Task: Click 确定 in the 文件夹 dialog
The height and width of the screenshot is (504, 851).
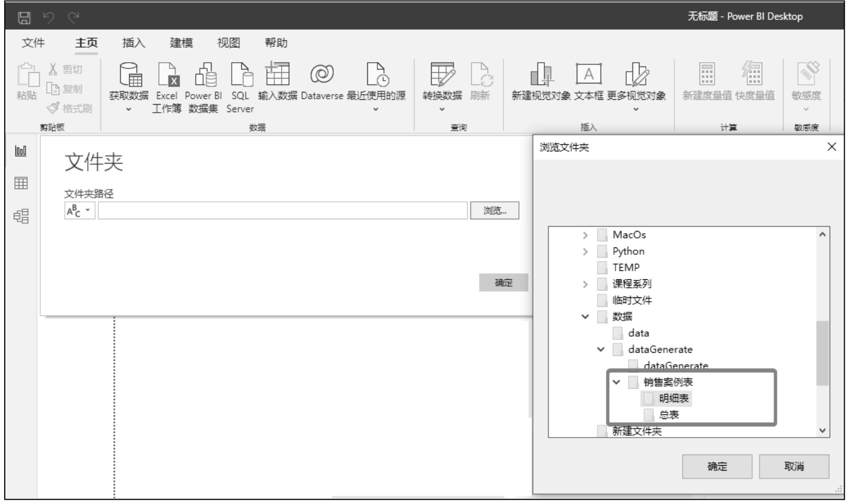Action: click(503, 283)
